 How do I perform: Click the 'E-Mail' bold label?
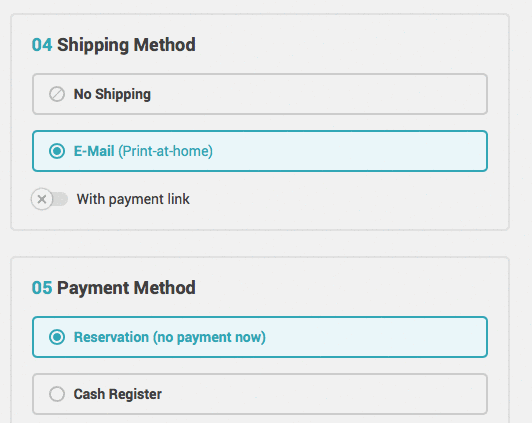coord(94,151)
